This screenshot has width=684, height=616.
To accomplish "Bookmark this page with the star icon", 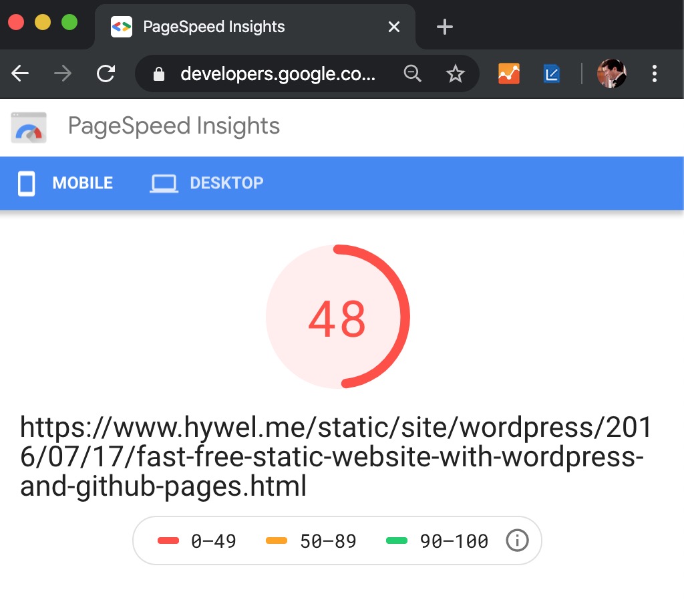I will click(x=455, y=73).
